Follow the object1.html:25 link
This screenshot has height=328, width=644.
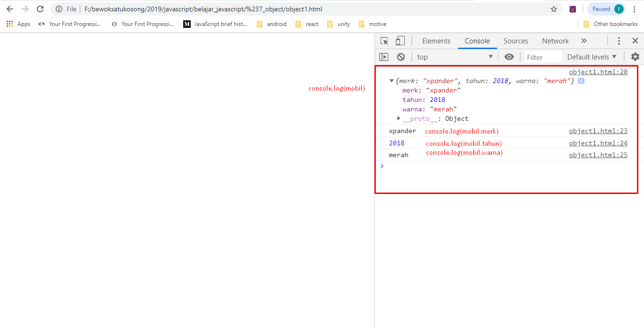click(598, 155)
